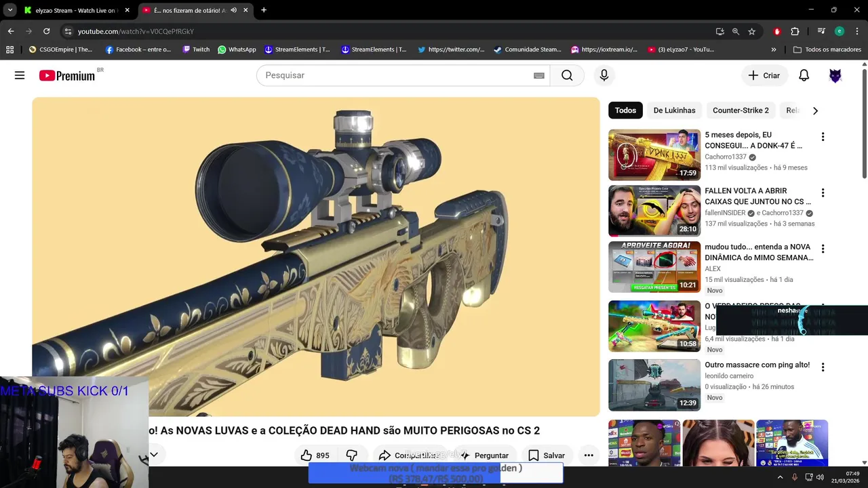Open options for '5 meses depois' video
The height and width of the screenshot is (488, 868).
coord(823,137)
